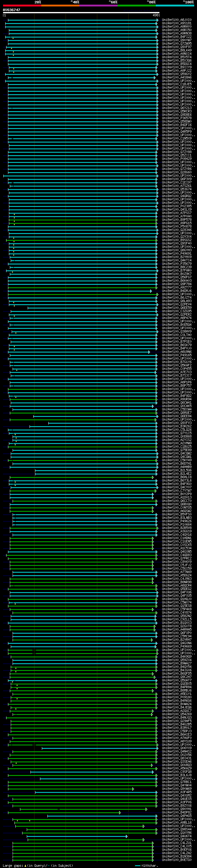Screen dimensions: 197x868
Task: Select hit label UniRef100_Q4CQW2
Action: pos(177,454)
